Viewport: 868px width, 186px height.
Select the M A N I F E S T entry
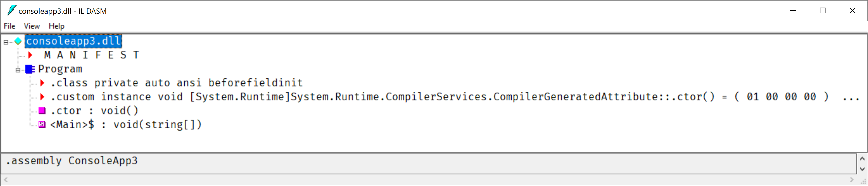(x=91, y=55)
